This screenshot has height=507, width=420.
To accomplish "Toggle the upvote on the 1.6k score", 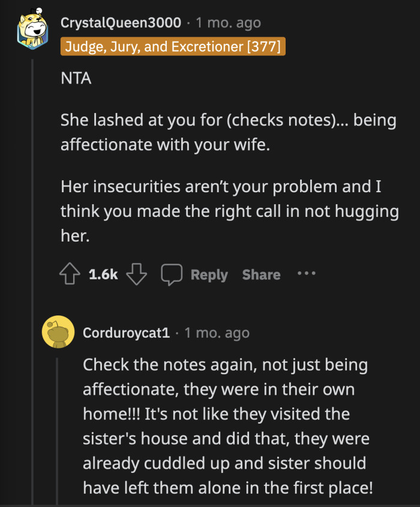I will 70,274.
